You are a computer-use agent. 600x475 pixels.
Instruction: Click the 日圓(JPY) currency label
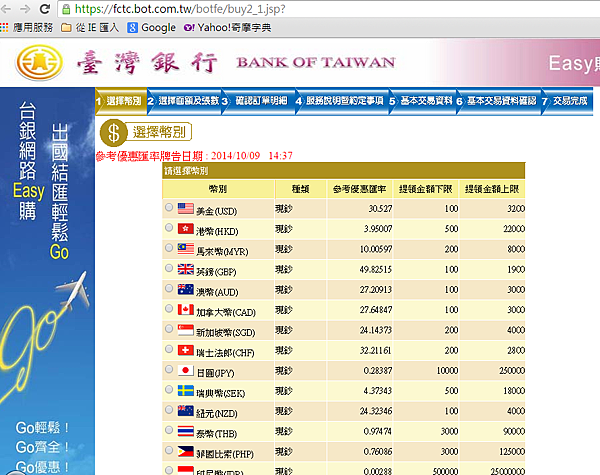[x=215, y=373]
